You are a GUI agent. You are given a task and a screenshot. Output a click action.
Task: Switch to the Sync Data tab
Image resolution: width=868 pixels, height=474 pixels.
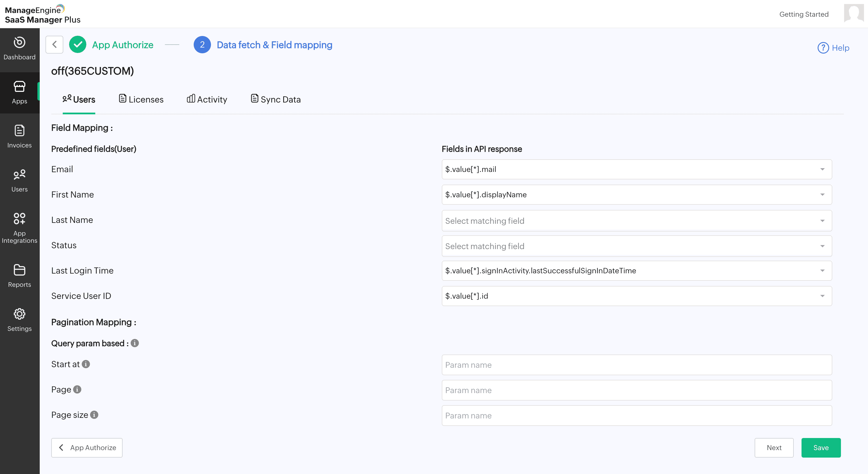tap(276, 99)
